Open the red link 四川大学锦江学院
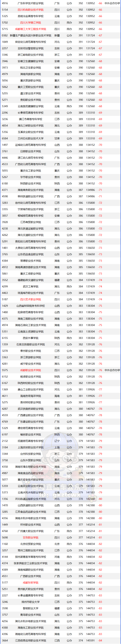Image resolution: width=121 pixels, height=644 pixels. 31,23
